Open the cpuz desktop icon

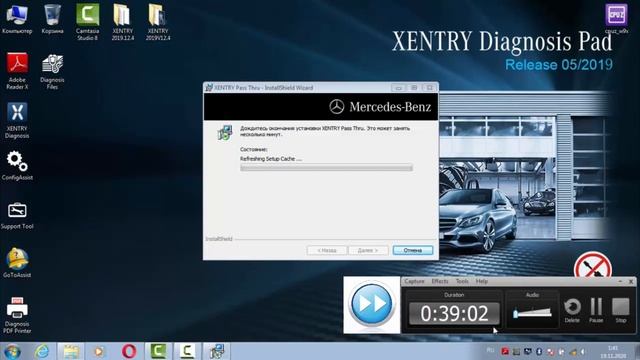616,18
